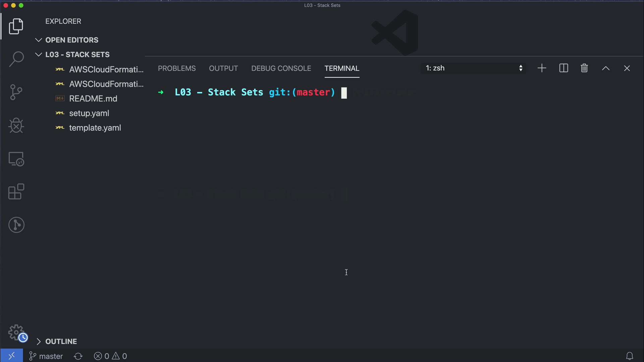Screen dimensions: 644x362
Task: Open the Source Control view
Action: click(x=16, y=92)
